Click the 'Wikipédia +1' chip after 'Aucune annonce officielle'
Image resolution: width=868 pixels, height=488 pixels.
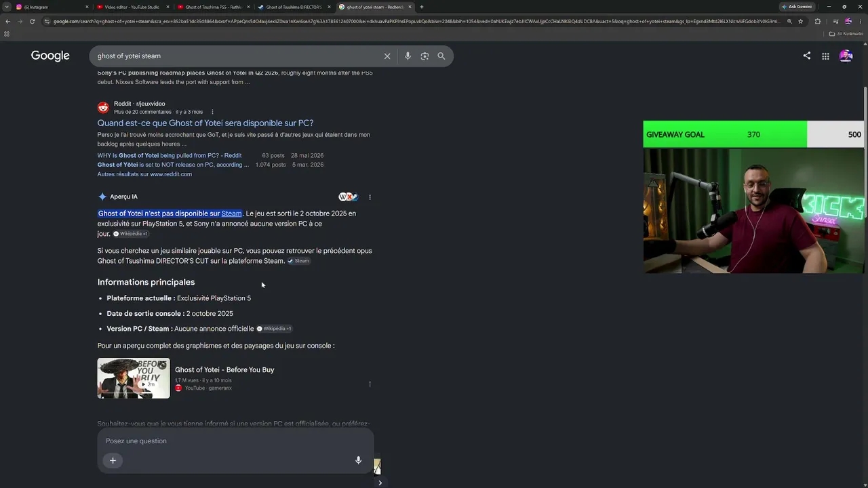click(274, 329)
